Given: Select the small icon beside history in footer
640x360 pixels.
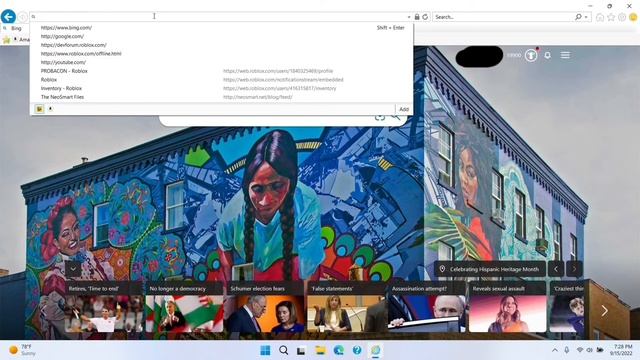Looking at the screenshot, I should pyautogui.click(x=51, y=109).
